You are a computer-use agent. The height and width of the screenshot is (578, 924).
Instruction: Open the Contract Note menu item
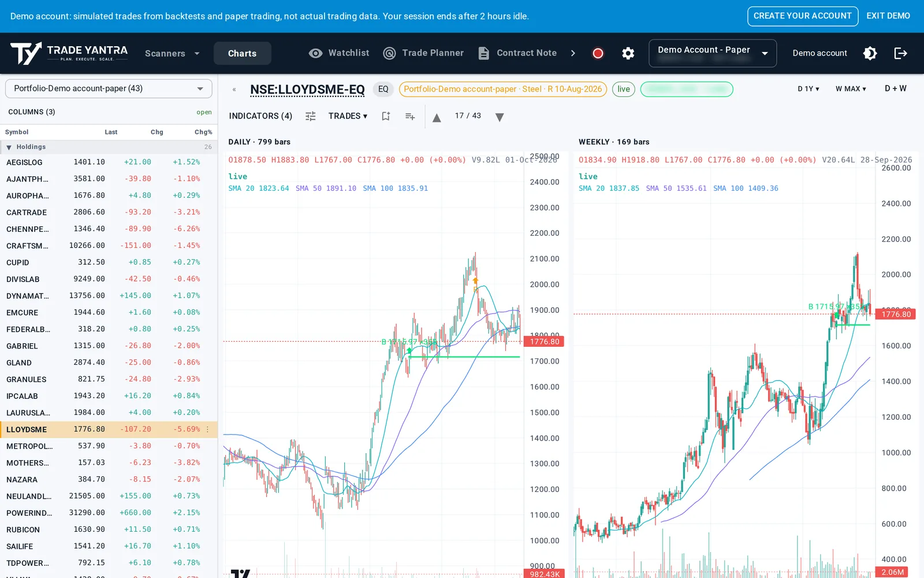pos(527,53)
